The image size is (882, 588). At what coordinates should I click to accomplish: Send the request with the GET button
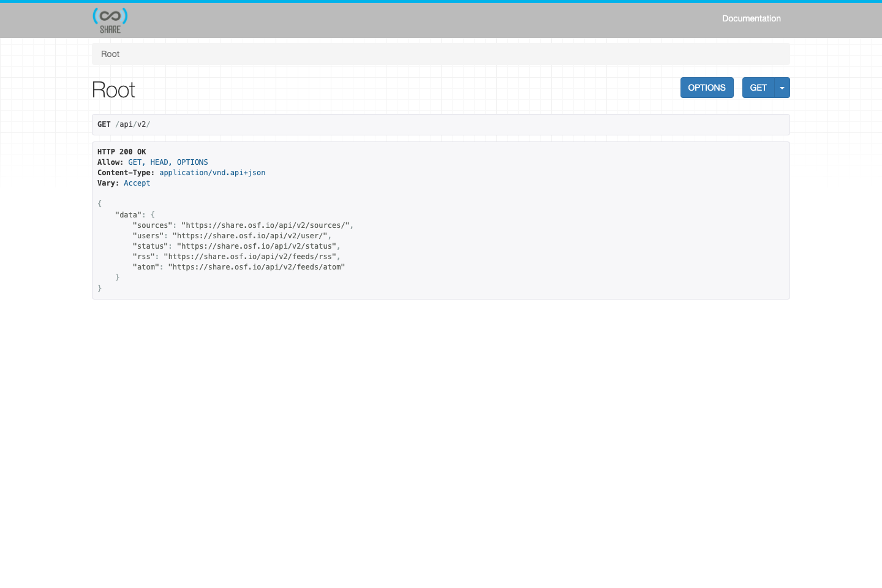point(758,88)
